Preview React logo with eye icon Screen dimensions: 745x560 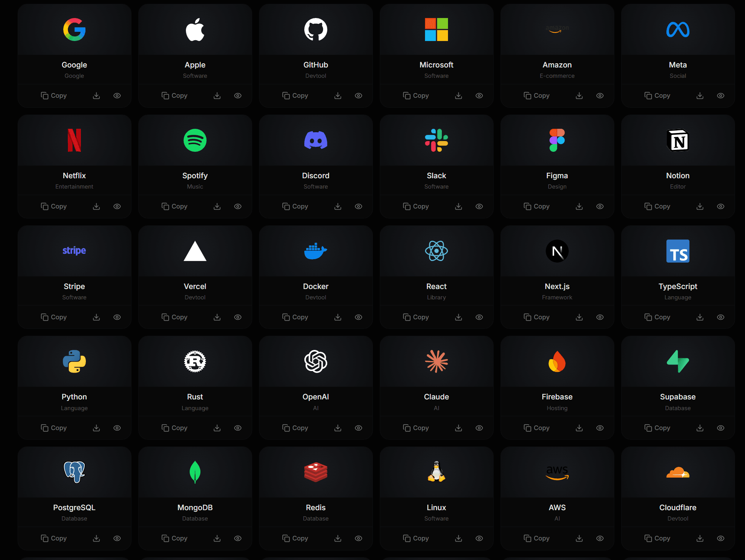tap(479, 317)
